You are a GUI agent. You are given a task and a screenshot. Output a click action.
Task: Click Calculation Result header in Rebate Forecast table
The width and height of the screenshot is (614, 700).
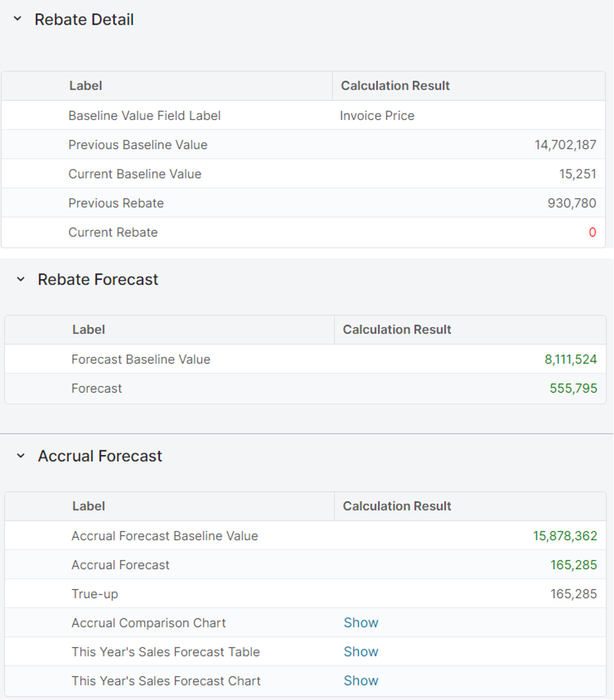point(397,330)
